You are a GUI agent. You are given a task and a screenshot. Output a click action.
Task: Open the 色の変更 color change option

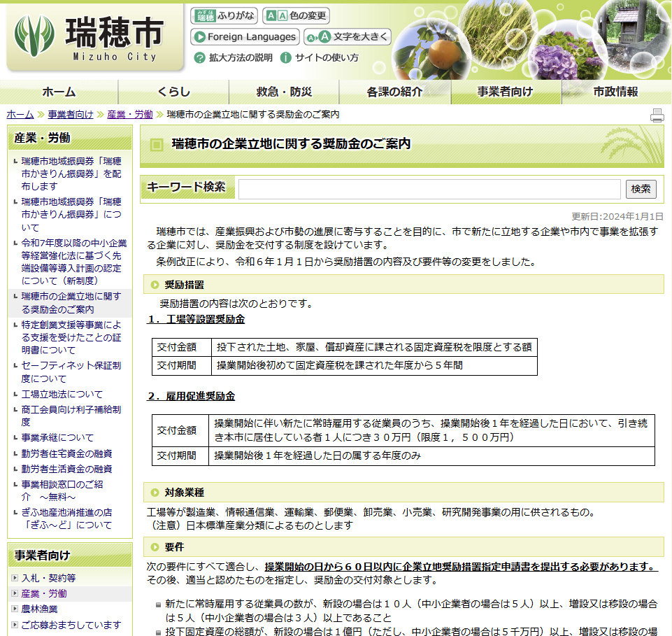click(296, 16)
